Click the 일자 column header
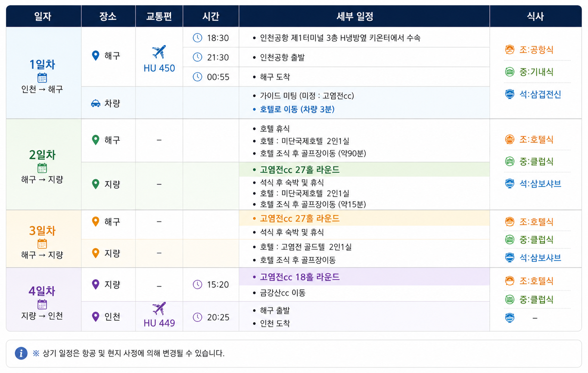Screen dimensions: 588x373 [x=43, y=16]
